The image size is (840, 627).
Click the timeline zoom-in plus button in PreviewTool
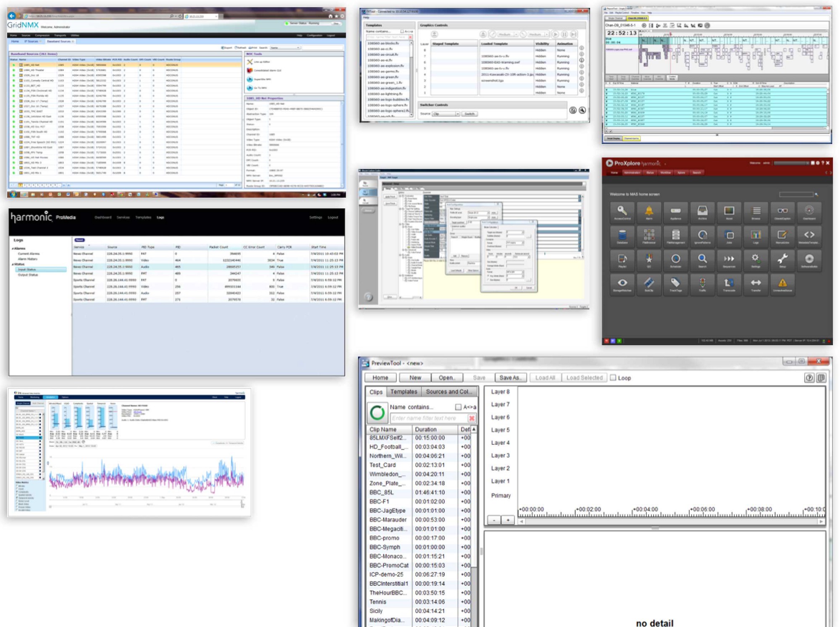(x=508, y=520)
